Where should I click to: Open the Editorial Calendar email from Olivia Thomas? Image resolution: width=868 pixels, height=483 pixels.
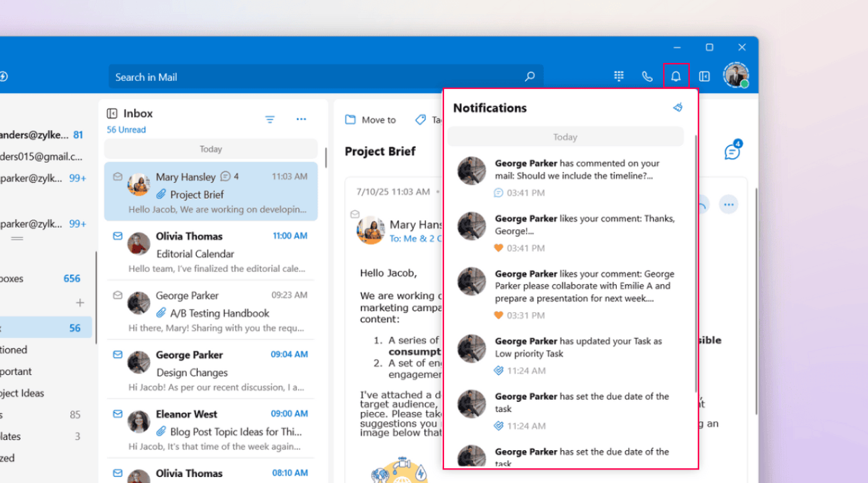[x=211, y=251]
